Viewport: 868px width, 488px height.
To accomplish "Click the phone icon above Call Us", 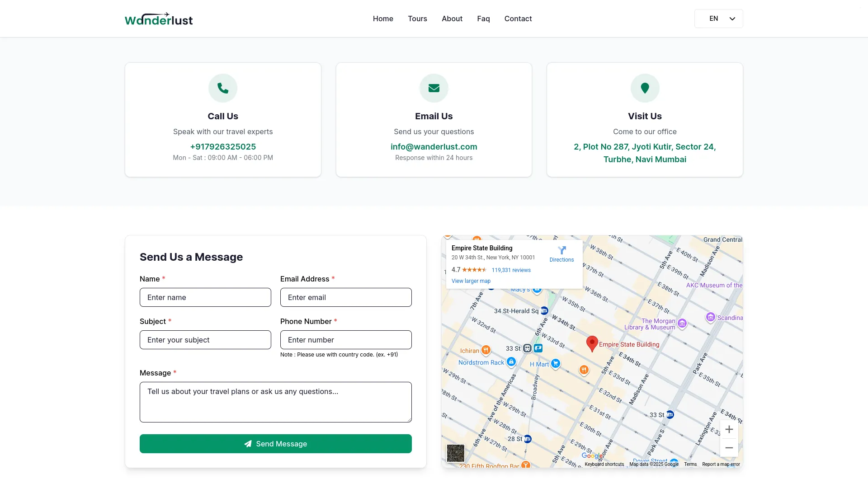I will pyautogui.click(x=222, y=88).
